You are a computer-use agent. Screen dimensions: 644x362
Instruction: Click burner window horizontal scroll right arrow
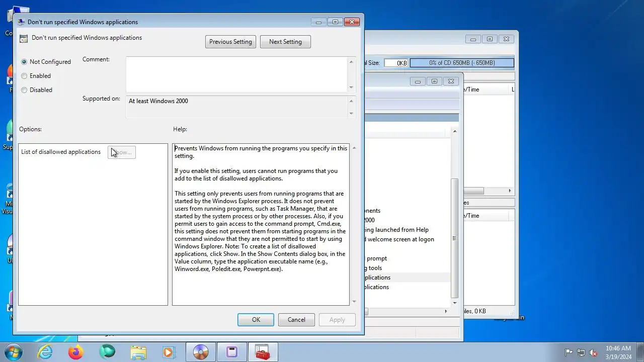[x=510, y=191]
